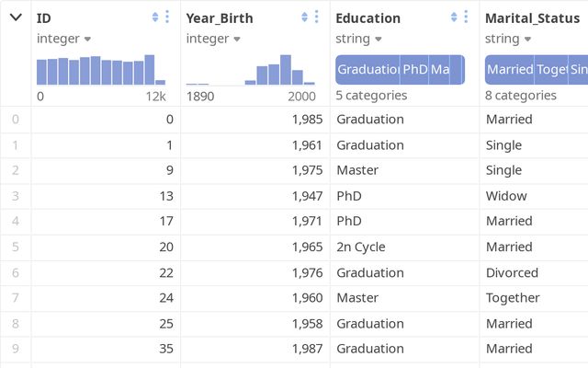588x368 pixels.
Task: Click the 2n Cycle education cell
Action: pyautogui.click(x=361, y=247)
